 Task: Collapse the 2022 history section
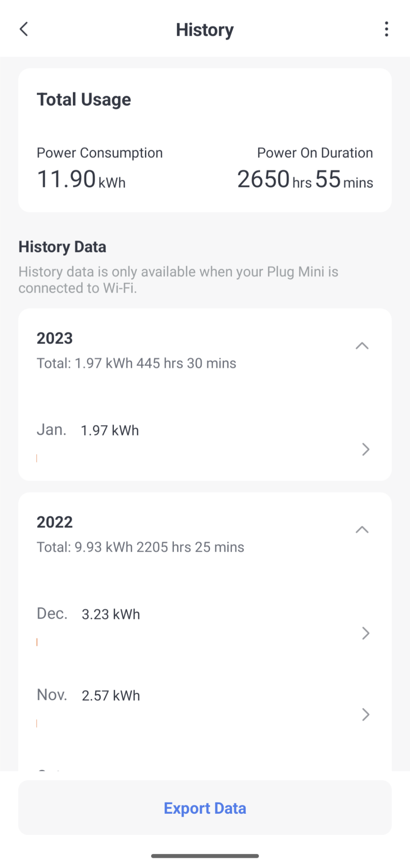point(362,529)
